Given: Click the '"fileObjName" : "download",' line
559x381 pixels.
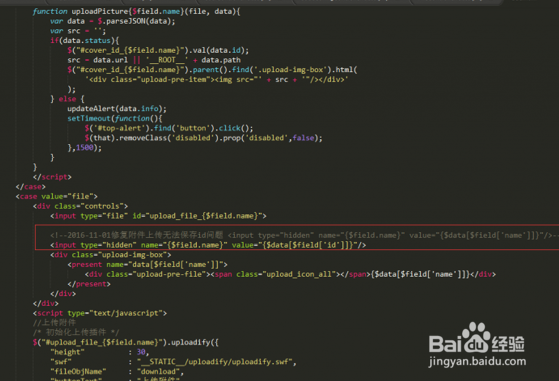Looking at the screenshot, I should [117, 371].
